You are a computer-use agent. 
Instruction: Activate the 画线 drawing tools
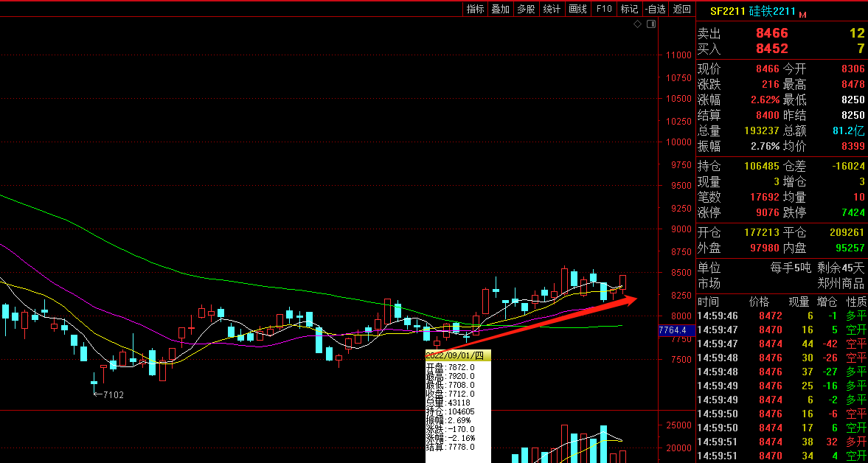pos(578,10)
